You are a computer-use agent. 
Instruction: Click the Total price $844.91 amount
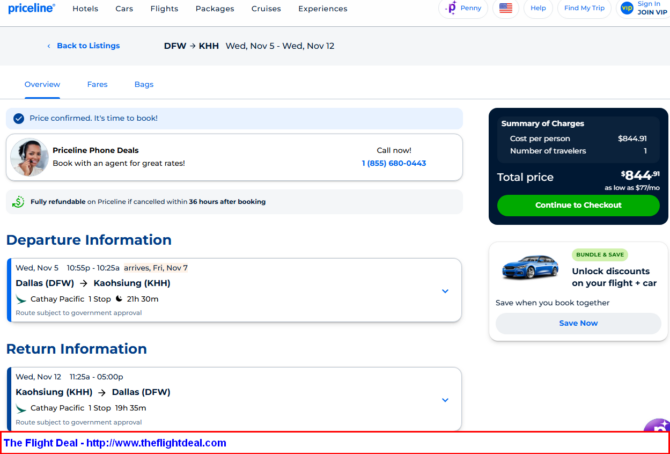click(x=640, y=175)
